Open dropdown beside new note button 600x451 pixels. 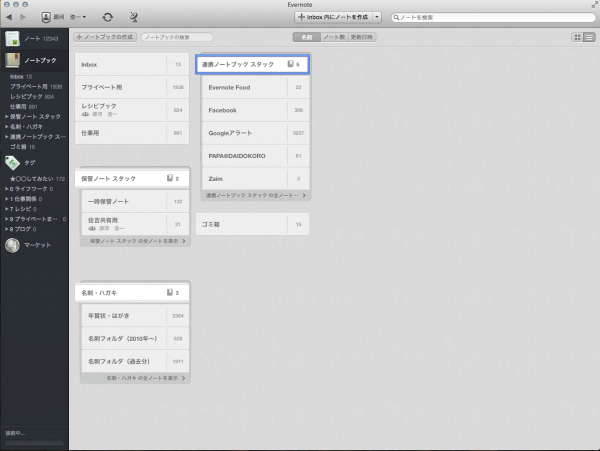[x=377, y=17]
